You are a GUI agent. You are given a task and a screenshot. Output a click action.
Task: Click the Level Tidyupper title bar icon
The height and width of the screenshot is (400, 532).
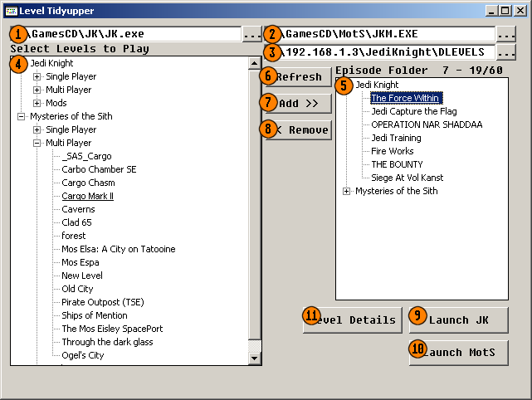pyautogui.click(x=11, y=11)
